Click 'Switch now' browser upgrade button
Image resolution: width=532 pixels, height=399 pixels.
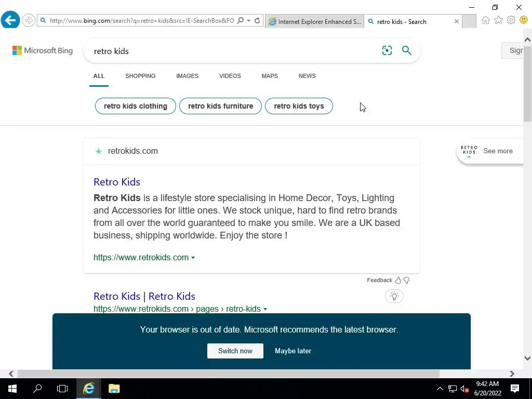click(x=235, y=351)
